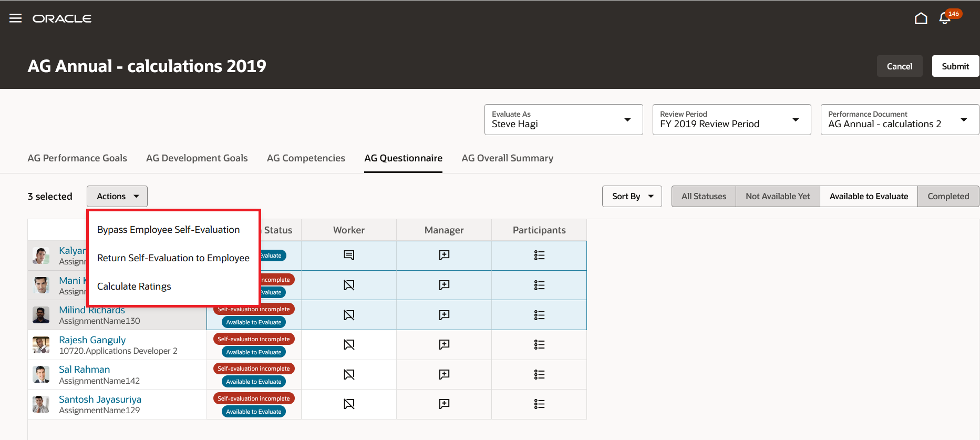
Task: Filter by Not Available Yet
Action: [x=778, y=196]
